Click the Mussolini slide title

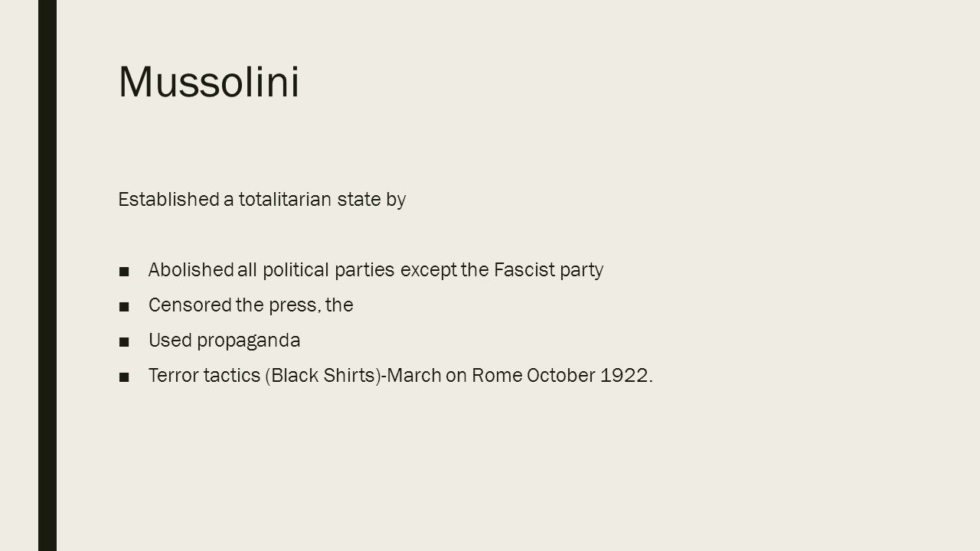208,82
